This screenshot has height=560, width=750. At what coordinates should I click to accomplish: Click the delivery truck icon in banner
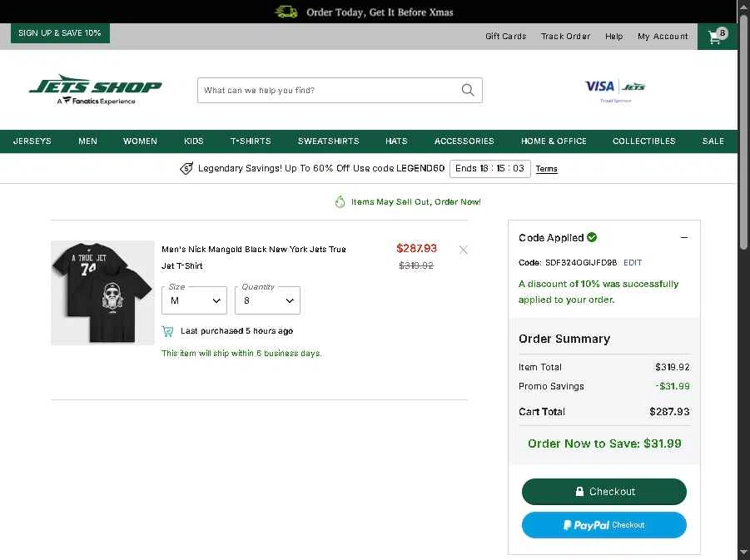coord(286,12)
